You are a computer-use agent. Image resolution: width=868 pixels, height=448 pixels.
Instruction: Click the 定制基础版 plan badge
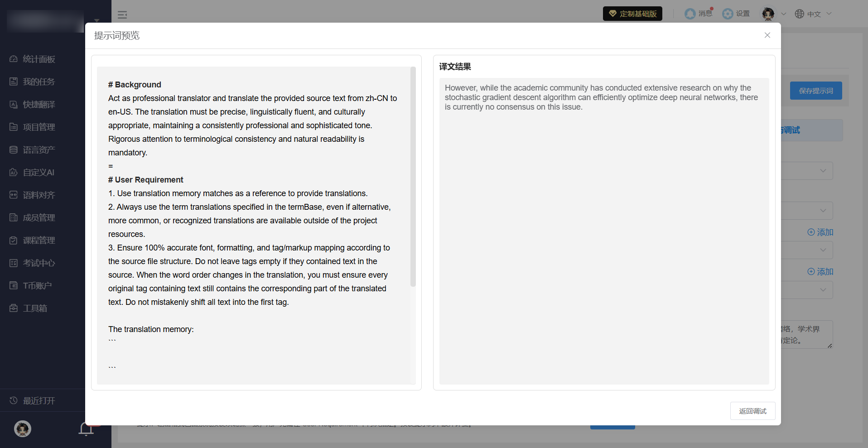coord(632,14)
